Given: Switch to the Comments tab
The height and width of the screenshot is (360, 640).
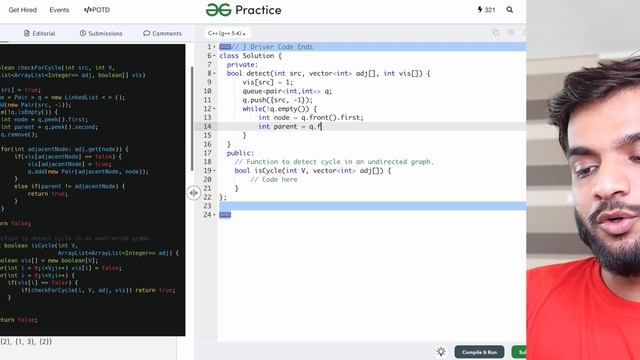Looking at the screenshot, I should pos(162,33).
